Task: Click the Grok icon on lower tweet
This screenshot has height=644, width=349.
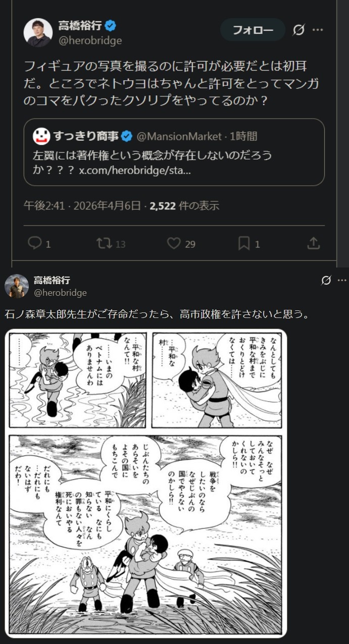Action: click(x=326, y=281)
